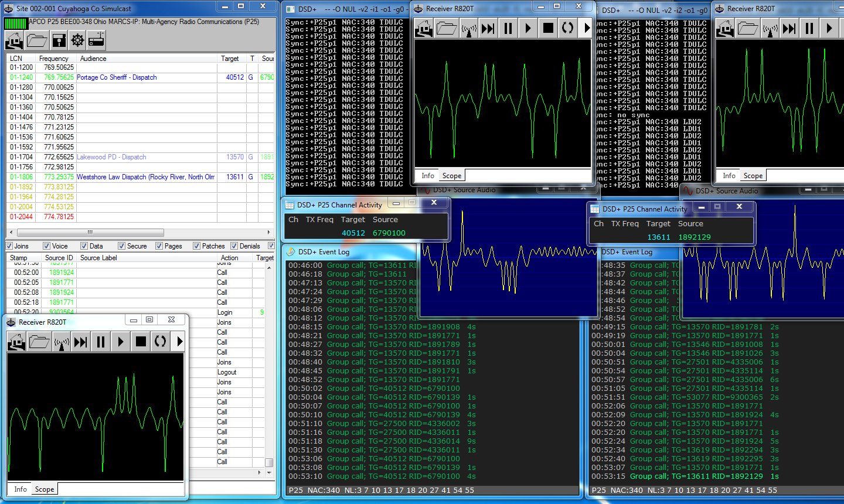844x504 pixels.
Task: Switch to Info tab in bottom-left Receiver window
Action: pos(21,489)
